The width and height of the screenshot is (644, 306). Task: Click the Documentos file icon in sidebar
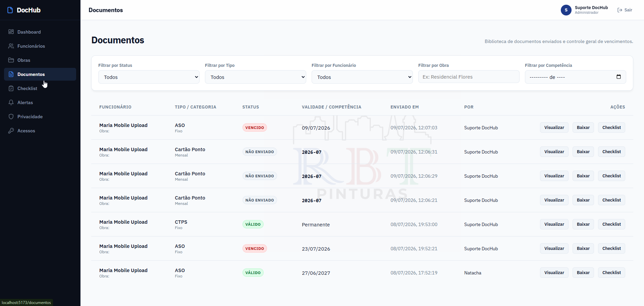click(11, 74)
